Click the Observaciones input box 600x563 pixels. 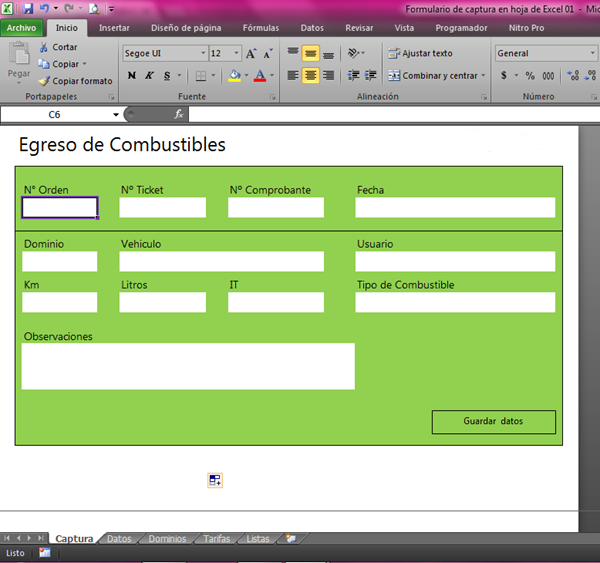click(188, 366)
